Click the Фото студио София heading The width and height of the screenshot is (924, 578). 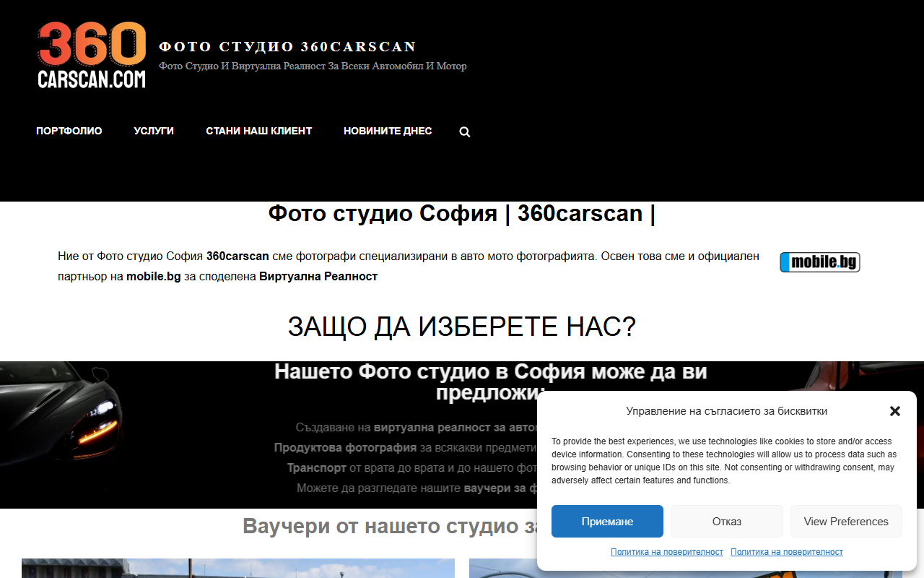(462, 214)
